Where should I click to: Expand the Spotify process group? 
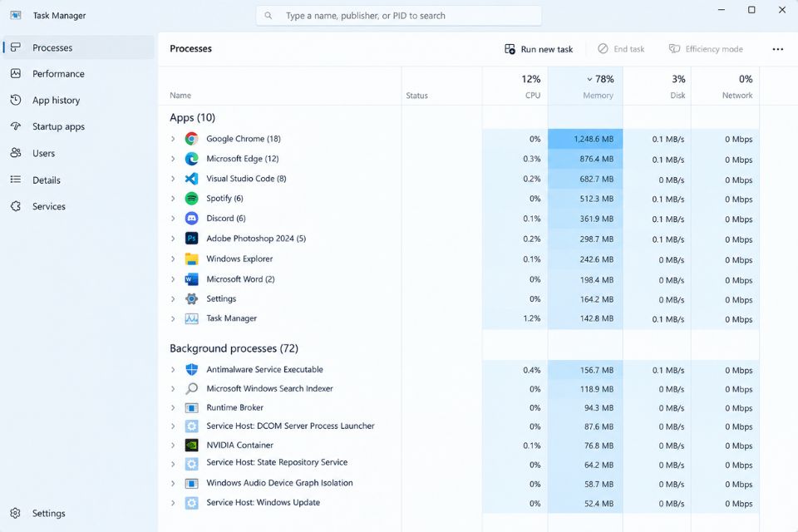point(173,199)
